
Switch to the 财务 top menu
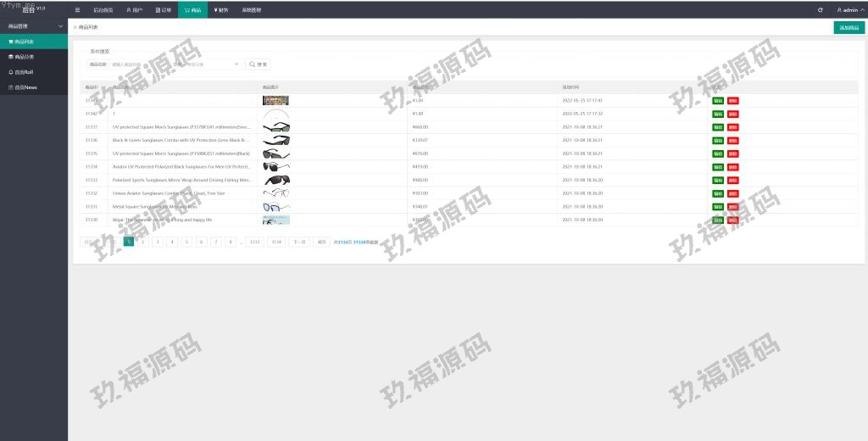221,9
